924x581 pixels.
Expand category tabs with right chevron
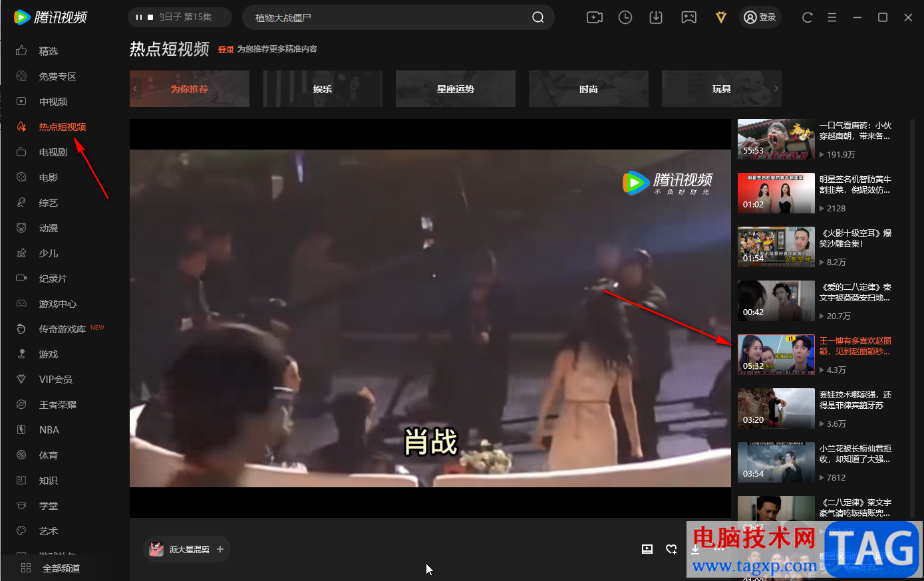776,88
